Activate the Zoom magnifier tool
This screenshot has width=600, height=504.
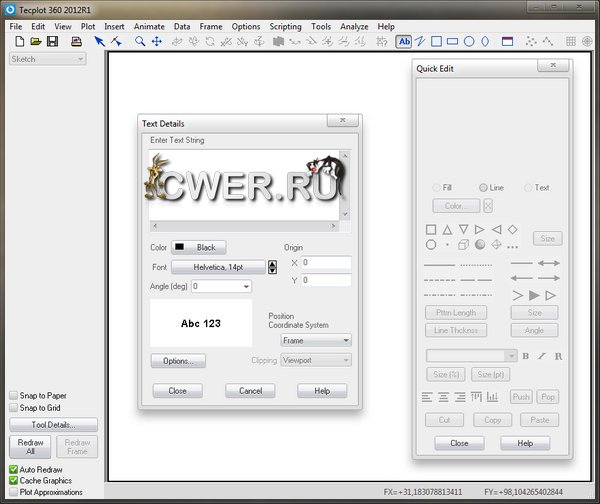point(141,41)
